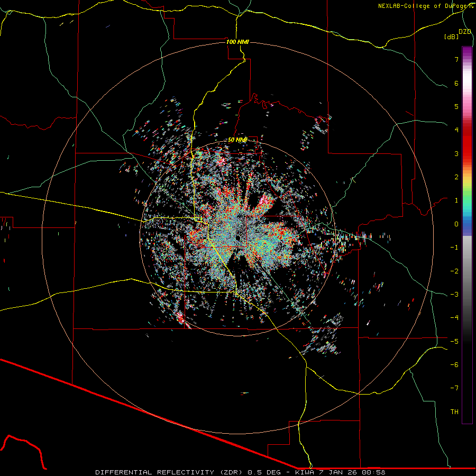Screen dimensions: 476x476
Task: Click the 100 NMI range ring label
Action: pyautogui.click(x=237, y=42)
